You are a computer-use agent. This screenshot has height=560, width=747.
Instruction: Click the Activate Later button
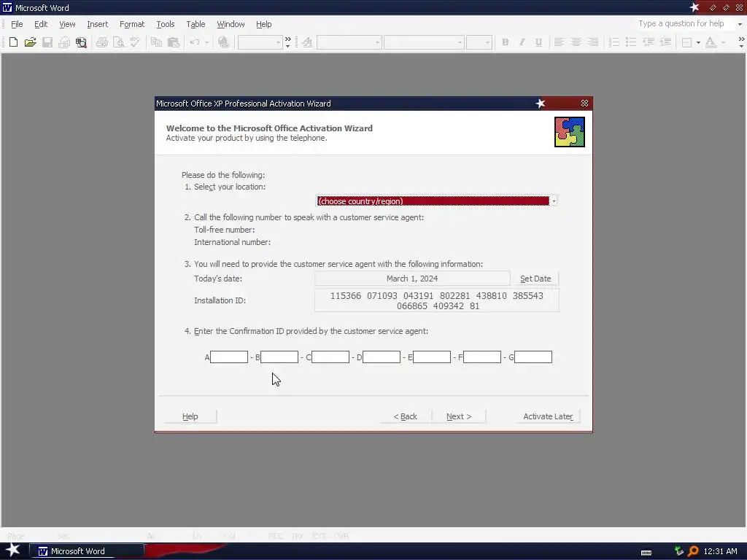548,416
